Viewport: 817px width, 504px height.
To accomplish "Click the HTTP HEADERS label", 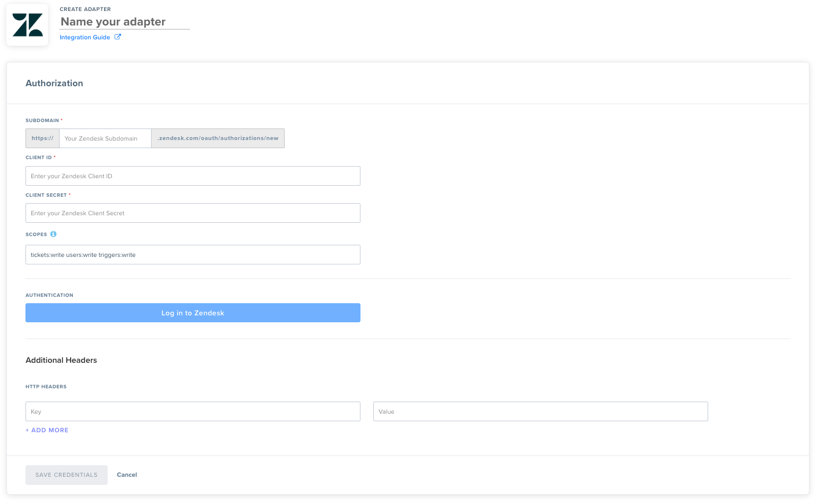I will tap(46, 387).
